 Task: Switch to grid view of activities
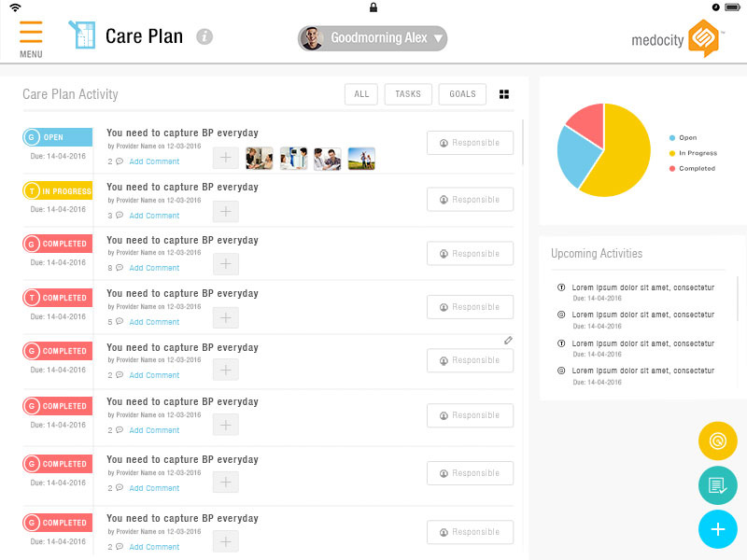pyautogui.click(x=504, y=93)
